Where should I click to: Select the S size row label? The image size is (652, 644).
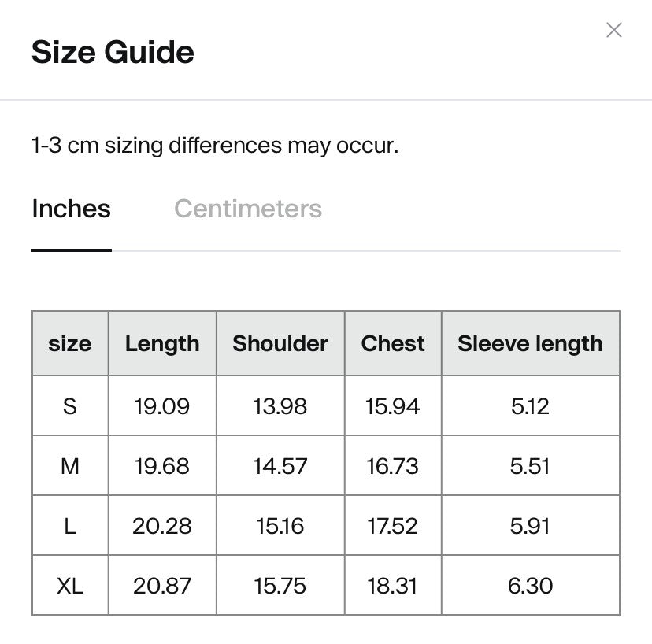coord(70,406)
